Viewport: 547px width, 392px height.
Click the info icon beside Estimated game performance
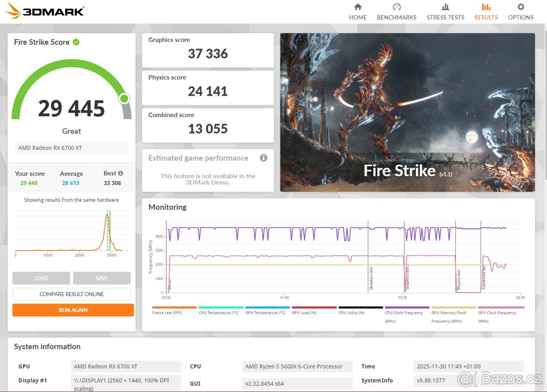point(263,158)
